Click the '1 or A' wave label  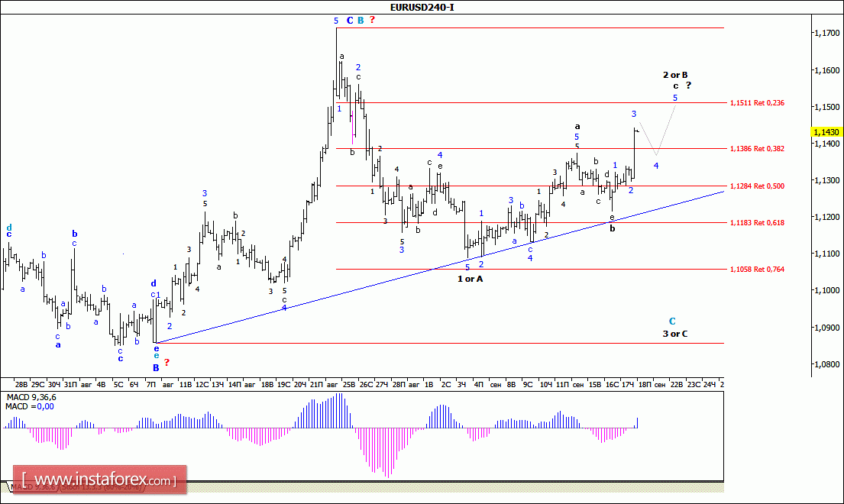click(x=470, y=279)
